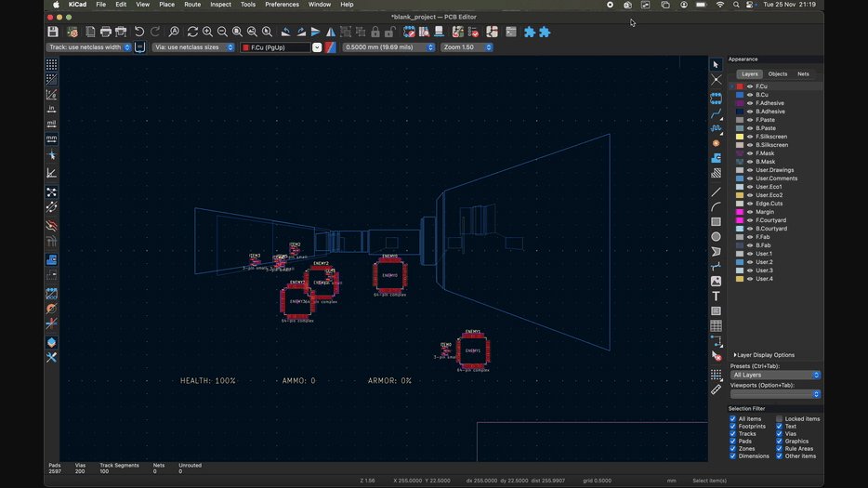This screenshot has width=868, height=488.
Task: Switch to the Nets tab
Action: click(x=803, y=73)
